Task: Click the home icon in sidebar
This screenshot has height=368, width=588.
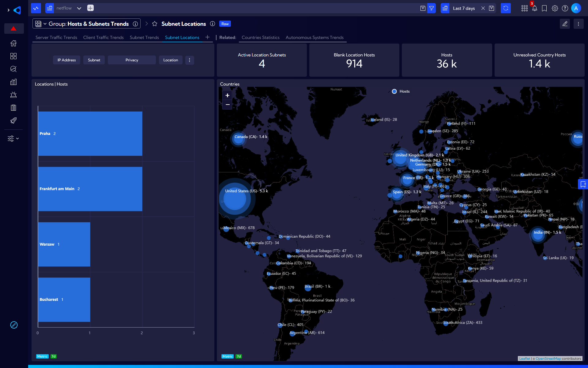Action: click(x=13, y=43)
